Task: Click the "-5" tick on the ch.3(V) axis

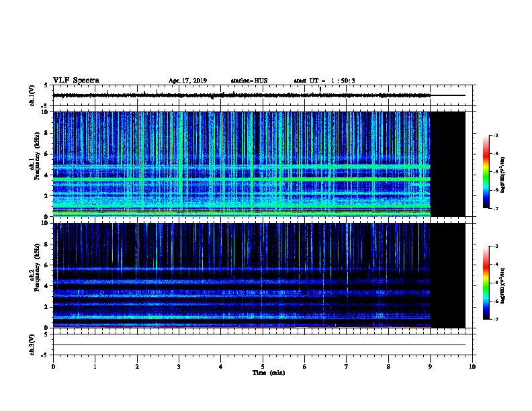Action: coord(46,355)
